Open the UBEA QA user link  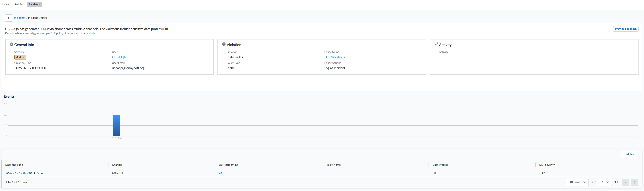(x=119, y=57)
